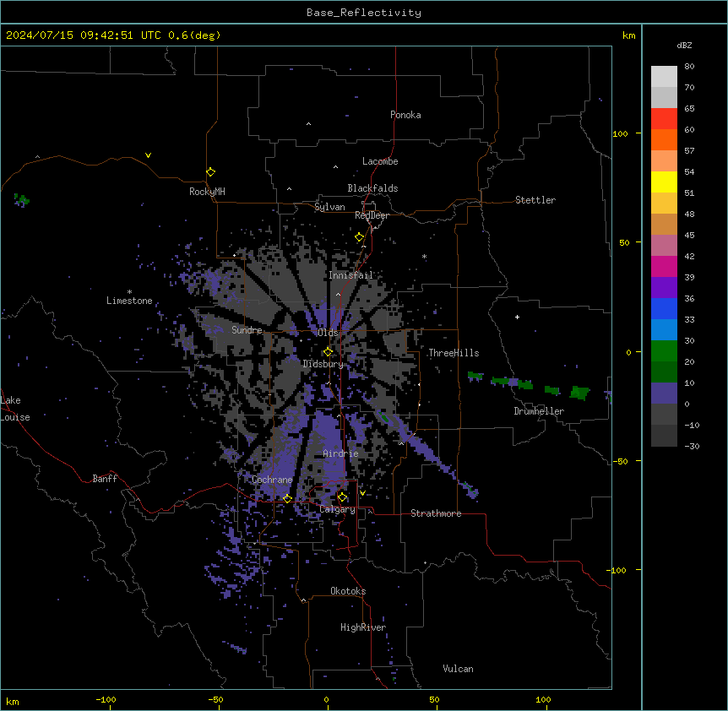Click the km unit label at bottom left

[x=13, y=701]
